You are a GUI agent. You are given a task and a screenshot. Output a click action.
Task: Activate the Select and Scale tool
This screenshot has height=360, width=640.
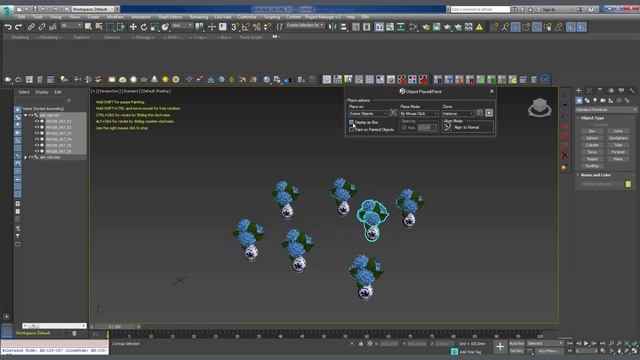[x=154, y=27]
